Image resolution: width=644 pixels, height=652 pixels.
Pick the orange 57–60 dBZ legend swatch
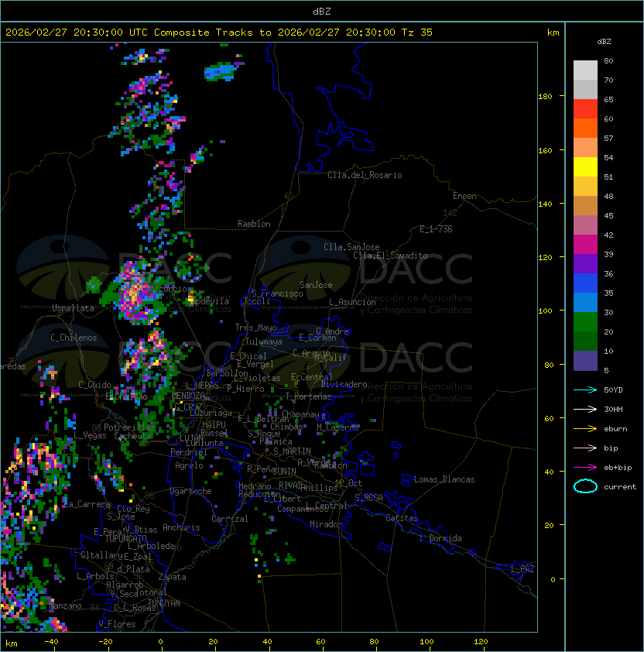click(x=585, y=129)
